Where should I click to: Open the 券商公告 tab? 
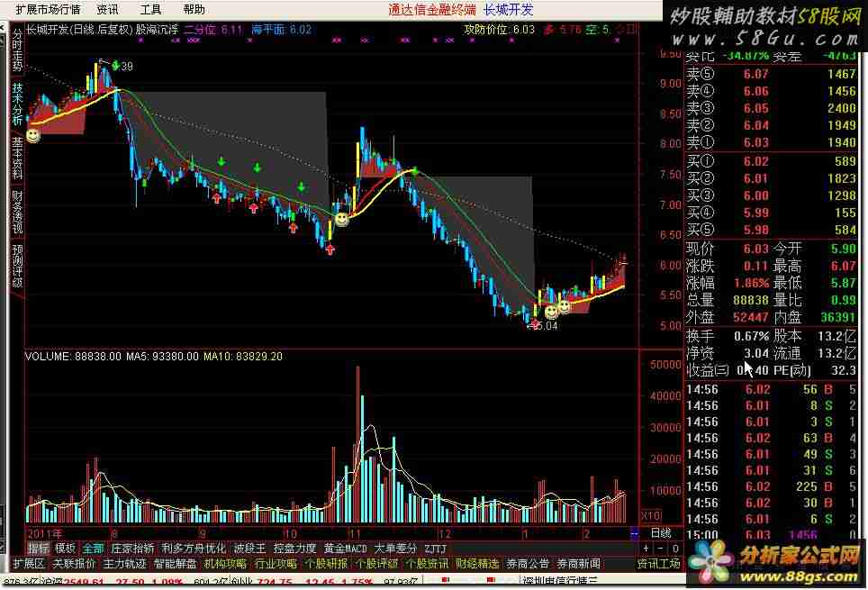pos(529,564)
